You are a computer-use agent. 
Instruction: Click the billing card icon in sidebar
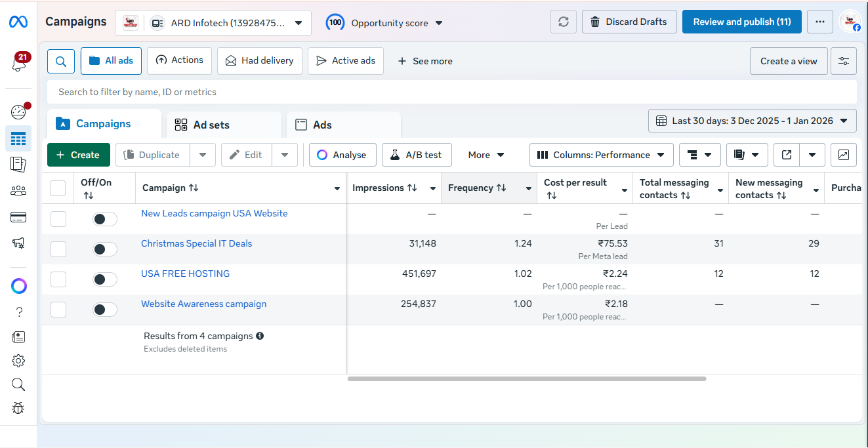click(x=18, y=217)
